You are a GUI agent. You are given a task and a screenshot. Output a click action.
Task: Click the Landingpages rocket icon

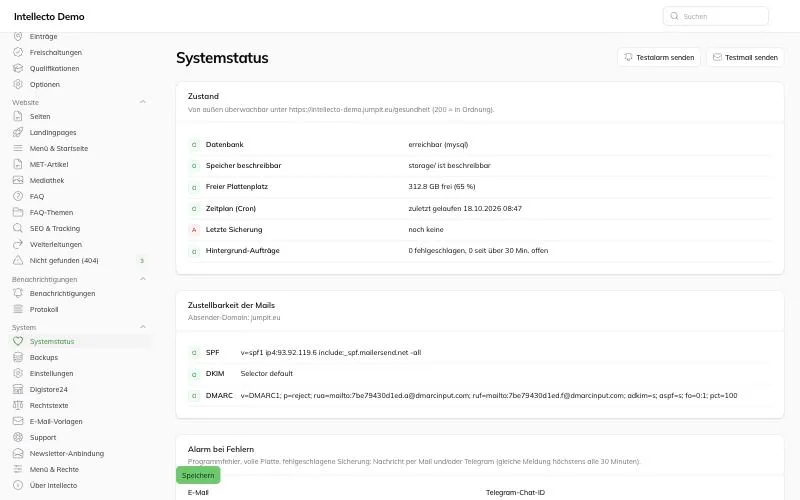[x=18, y=132]
